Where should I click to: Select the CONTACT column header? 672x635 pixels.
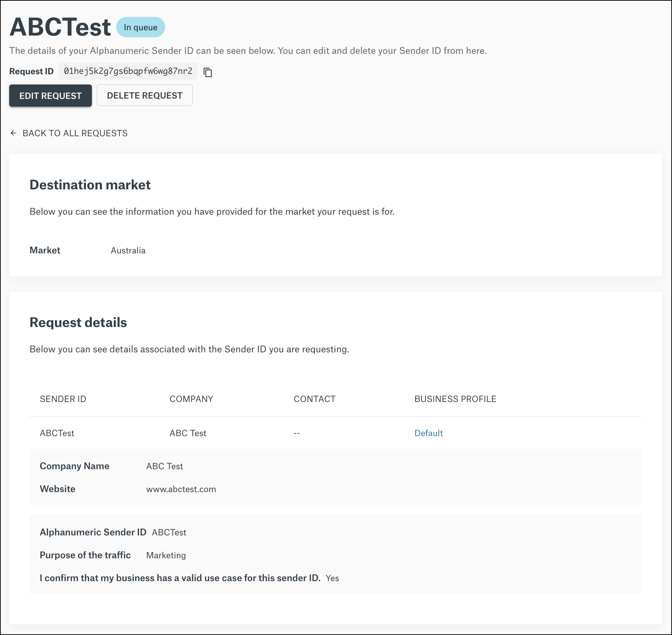[x=315, y=399]
